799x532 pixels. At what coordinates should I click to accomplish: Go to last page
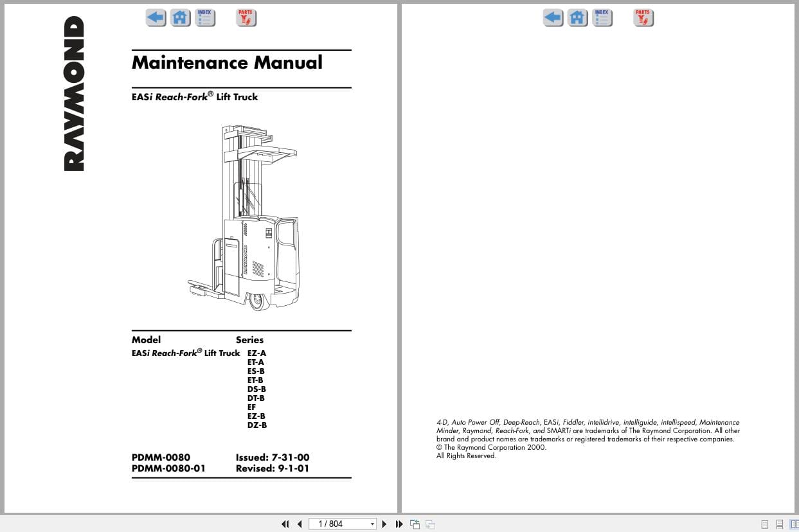click(x=399, y=524)
